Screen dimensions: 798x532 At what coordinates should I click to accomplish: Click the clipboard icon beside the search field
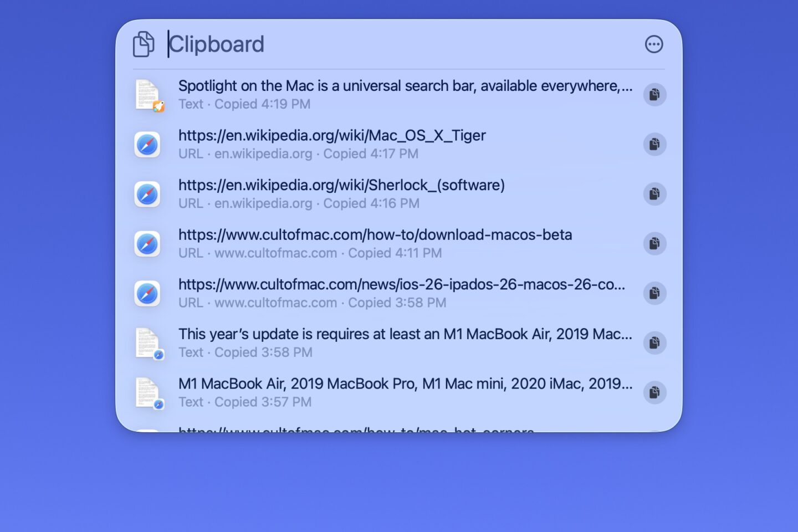point(144,44)
